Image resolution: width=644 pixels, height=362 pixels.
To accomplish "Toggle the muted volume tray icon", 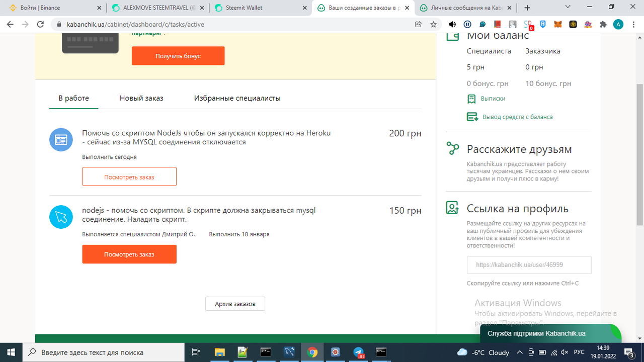I will (565, 352).
